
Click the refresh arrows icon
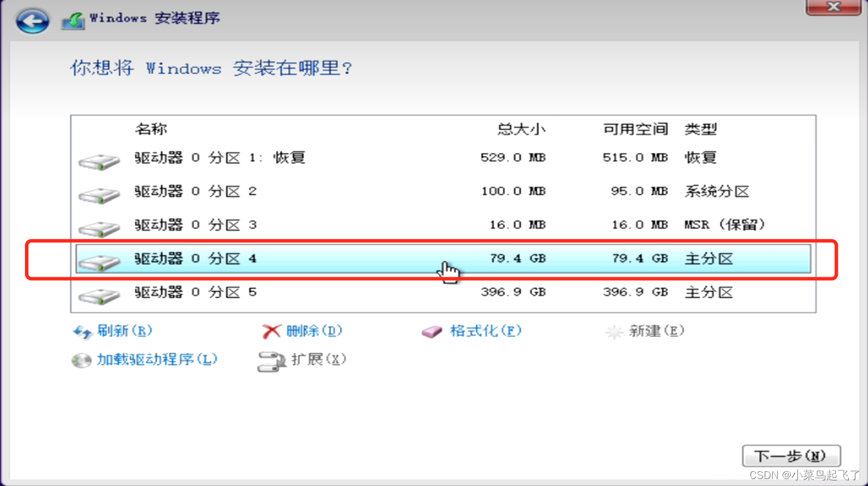coord(82,332)
